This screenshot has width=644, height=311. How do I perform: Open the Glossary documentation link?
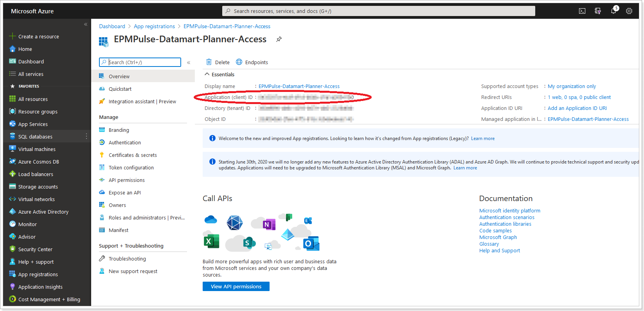click(x=489, y=244)
